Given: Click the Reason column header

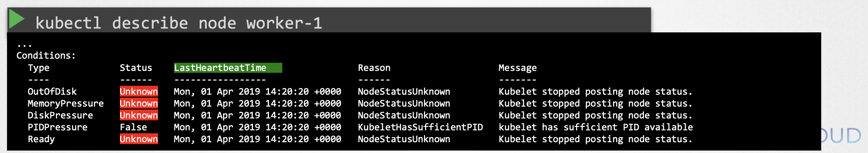Looking at the screenshot, I should pyautogui.click(x=374, y=68).
